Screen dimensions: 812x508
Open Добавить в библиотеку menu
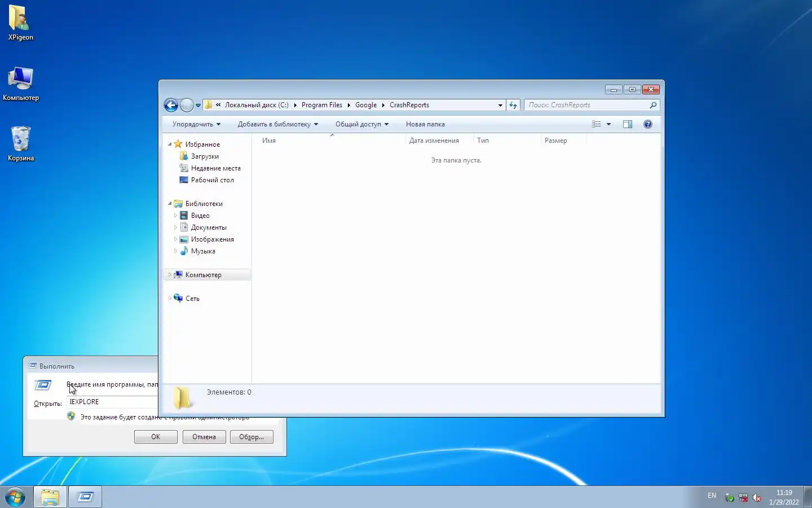(278, 124)
